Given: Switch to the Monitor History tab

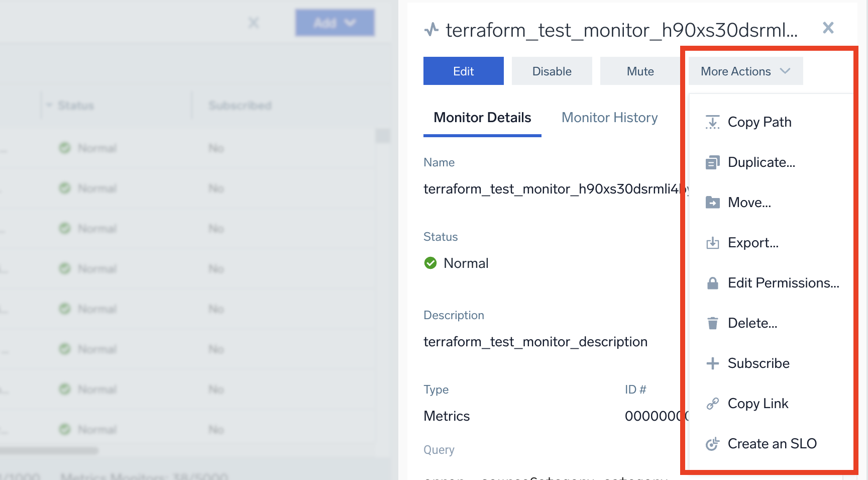Looking at the screenshot, I should point(609,117).
